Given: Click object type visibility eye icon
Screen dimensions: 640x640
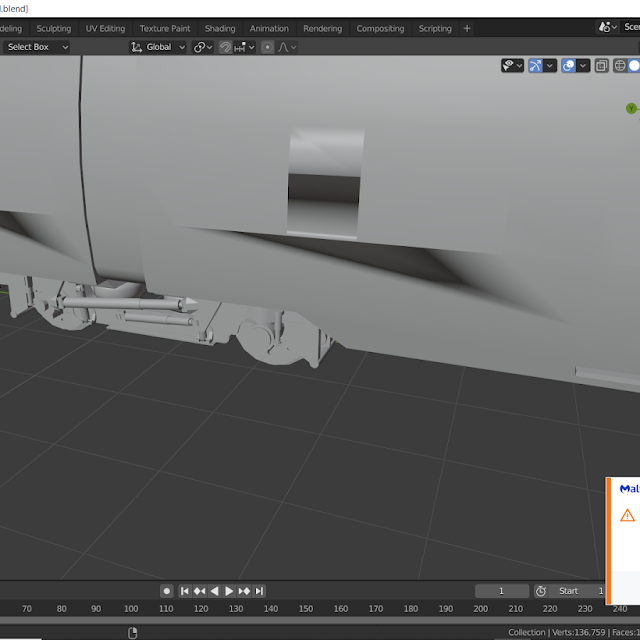Looking at the screenshot, I should 510,66.
